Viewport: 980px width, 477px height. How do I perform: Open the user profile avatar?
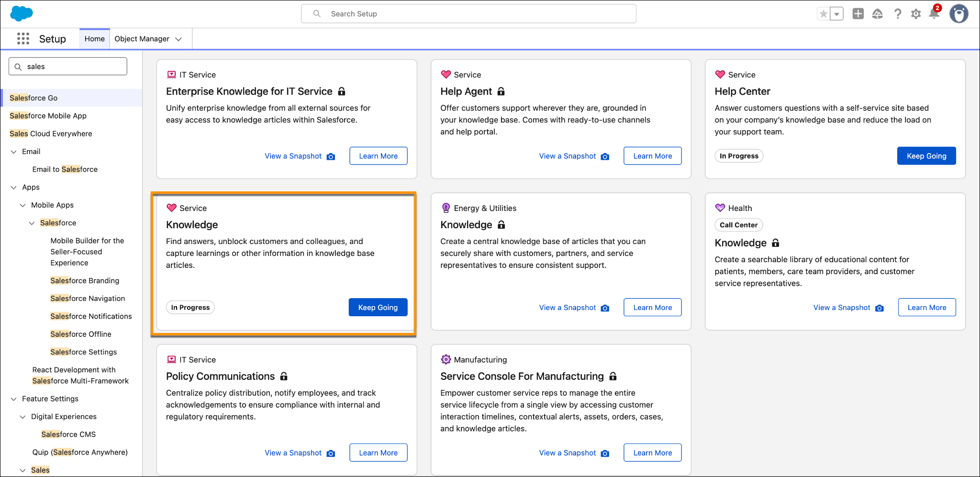[959, 14]
